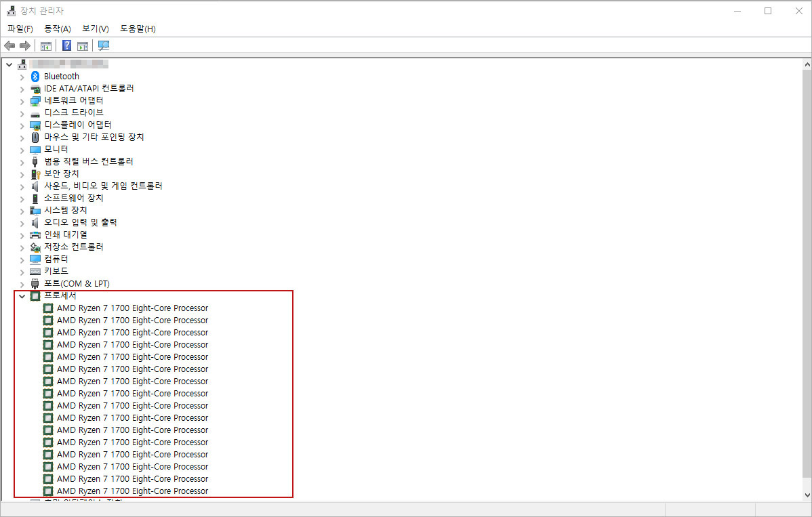This screenshot has height=517, width=812.
Task: Select the last AMD Ryzen 7 1700 processor entry
Action: (x=133, y=491)
